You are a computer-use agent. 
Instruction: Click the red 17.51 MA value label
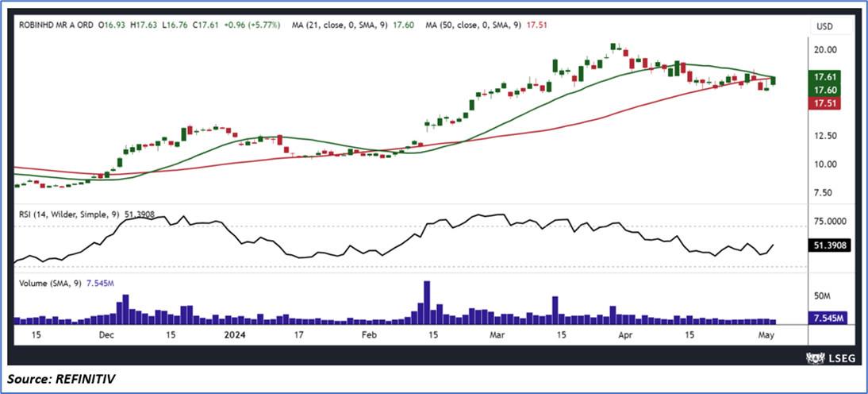[x=824, y=103]
